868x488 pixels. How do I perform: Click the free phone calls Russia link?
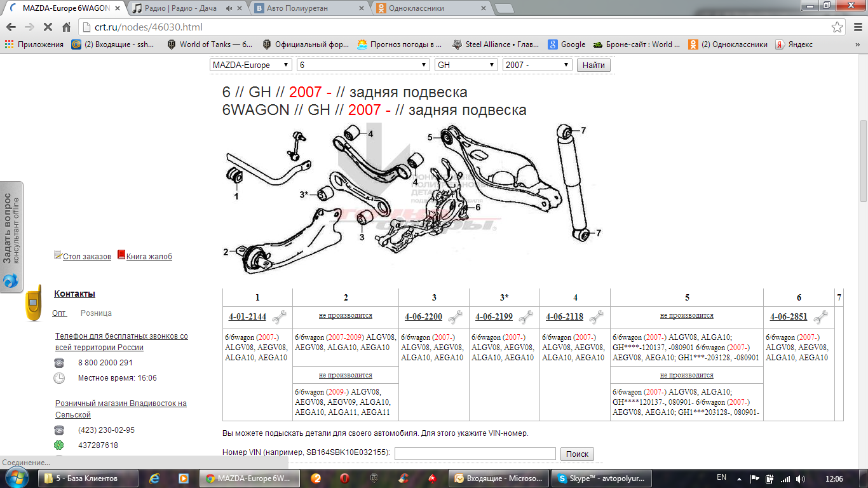121,342
